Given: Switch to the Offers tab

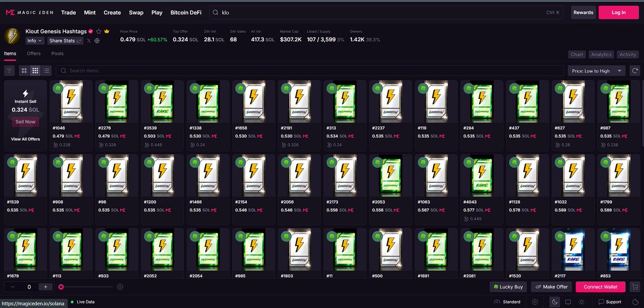Looking at the screenshot, I should 34,54.
